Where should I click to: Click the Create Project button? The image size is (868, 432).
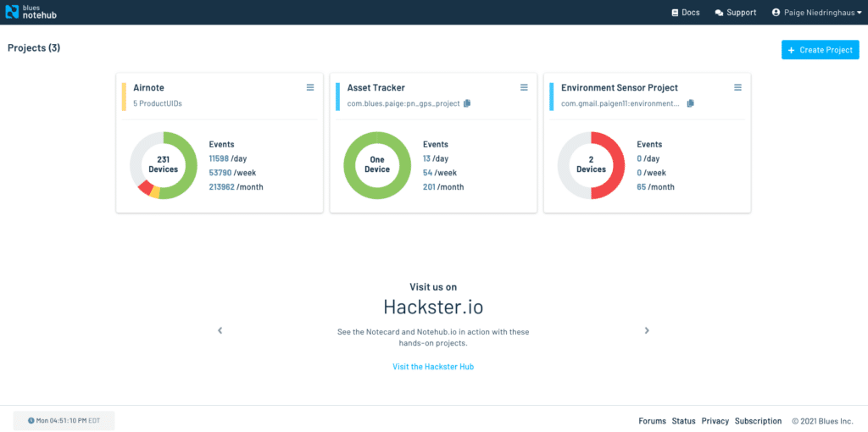(820, 50)
